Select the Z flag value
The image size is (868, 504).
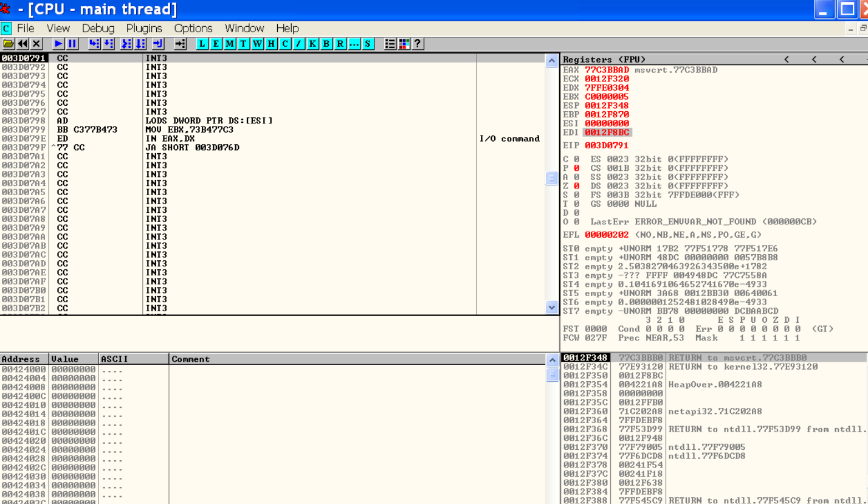click(x=576, y=186)
